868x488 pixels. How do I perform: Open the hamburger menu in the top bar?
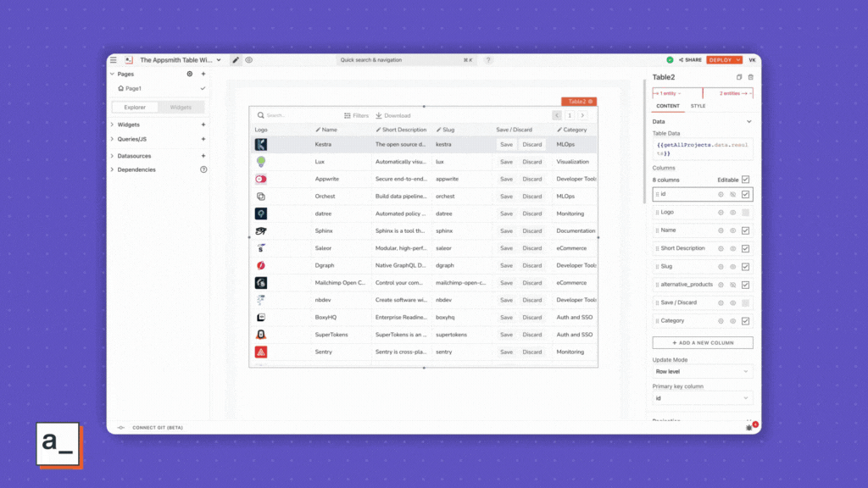(114, 60)
